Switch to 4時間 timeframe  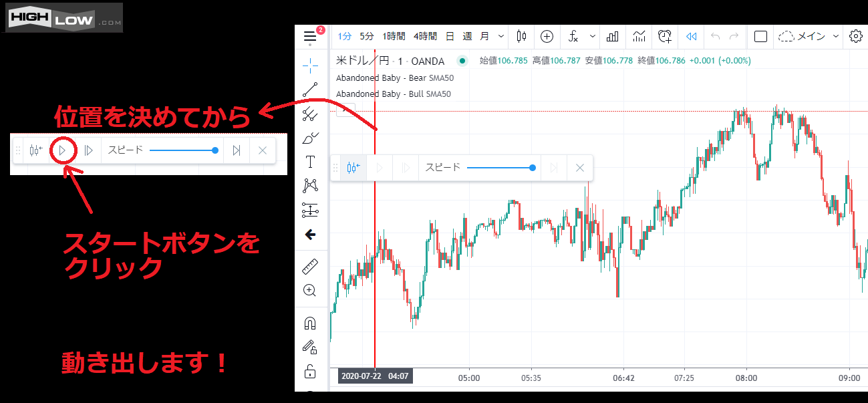425,37
